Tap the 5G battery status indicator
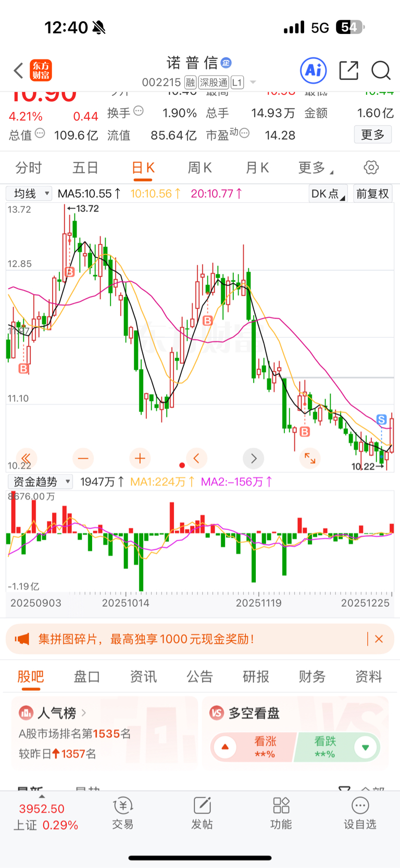Image resolution: width=400 pixels, height=868 pixels. pyautogui.click(x=350, y=27)
